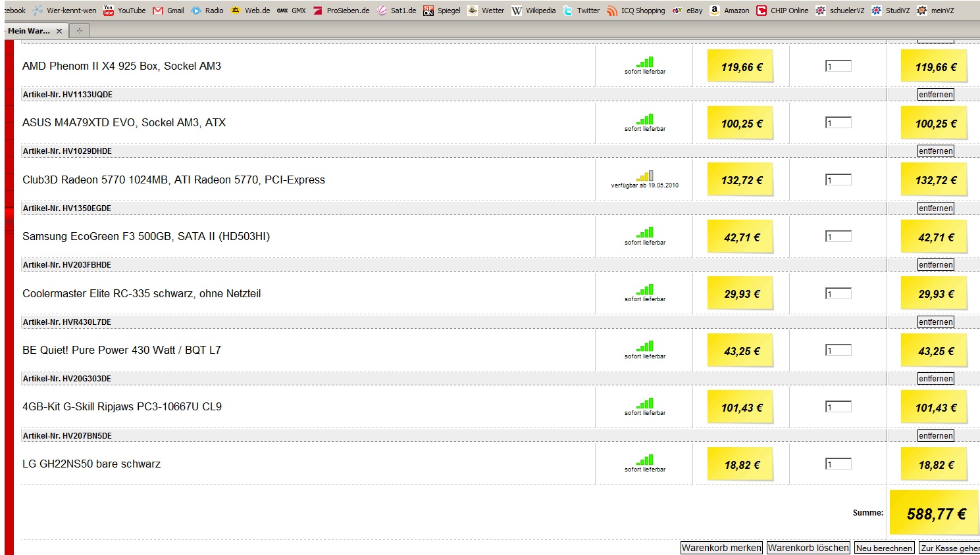Image resolution: width=980 pixels, height=555 pixels.
Task: Open the Spiegel bookmark
Action: tap(442, 11)
